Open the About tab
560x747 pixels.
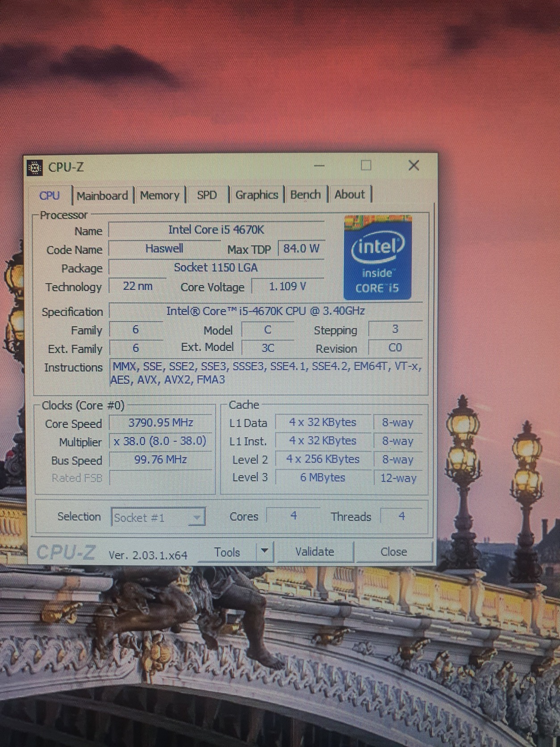(350, 194)
